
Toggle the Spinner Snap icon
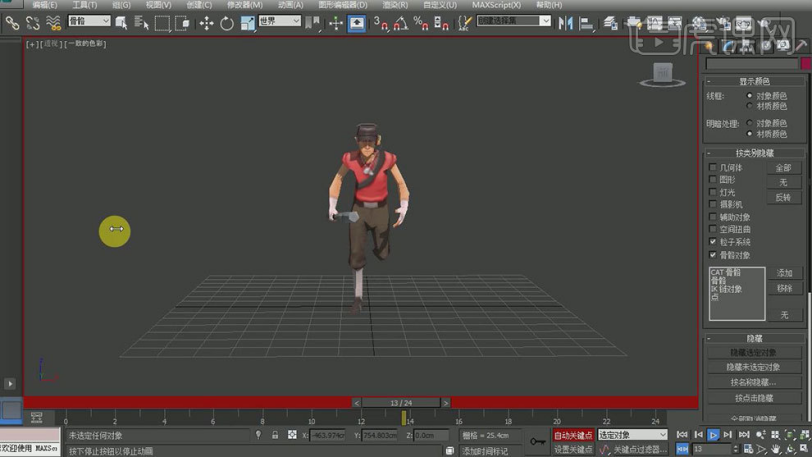[x=441, y=23]
